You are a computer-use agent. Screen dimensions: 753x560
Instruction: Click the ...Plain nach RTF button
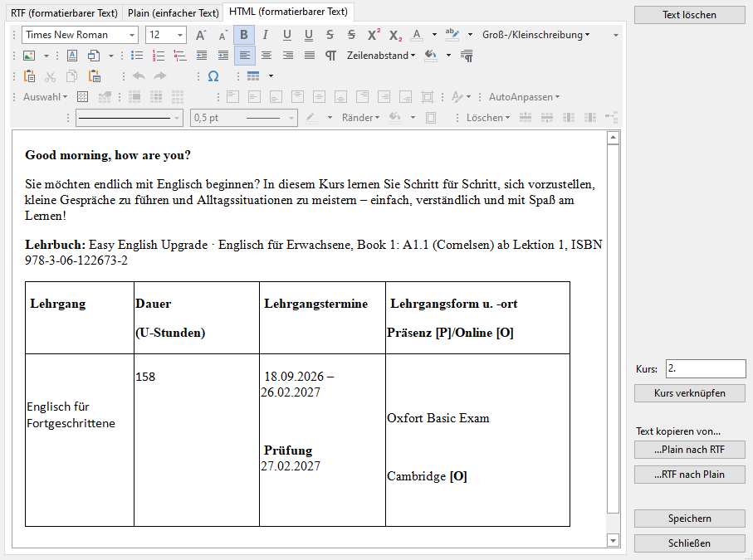point(690,450)
